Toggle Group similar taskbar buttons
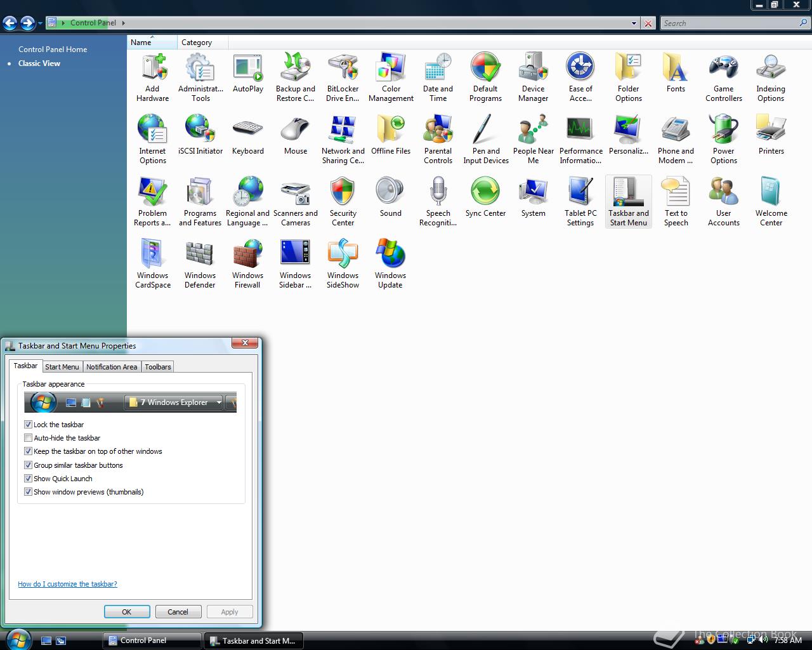This screenshot has width=812, height=650. (28, 465)
